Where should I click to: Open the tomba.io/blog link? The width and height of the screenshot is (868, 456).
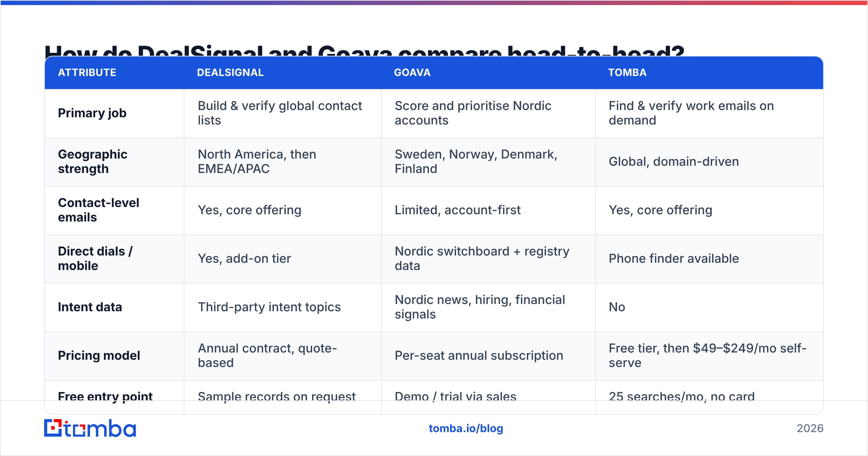pyautogui.click(x=466, y=428)
